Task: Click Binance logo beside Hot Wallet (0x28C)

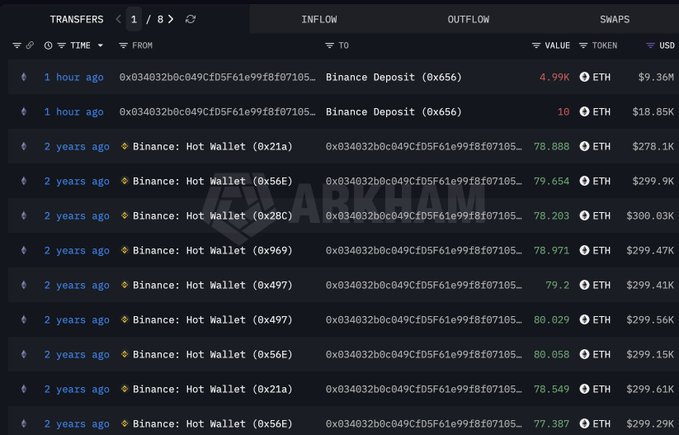Action: tap(124, 216)
